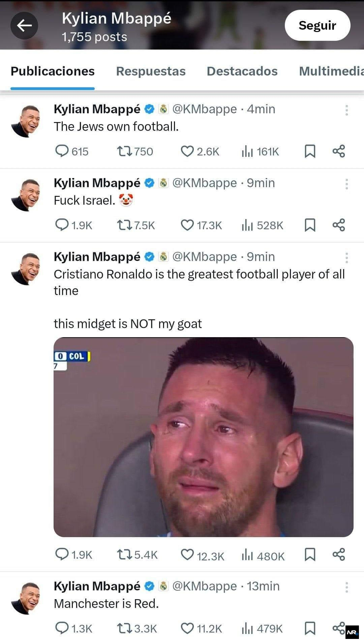Toggle the like heart on the photo post
Screen dimensions: 364x644
pyautogui.click(x=187, y=555)
